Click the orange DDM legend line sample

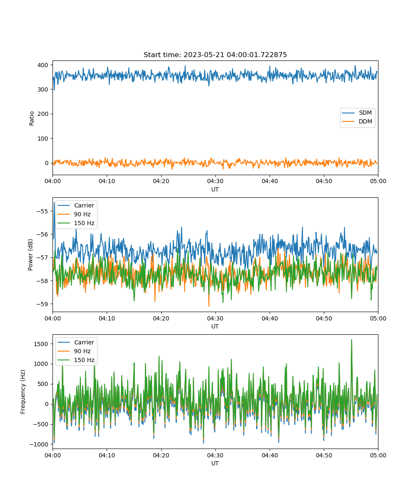[x=349, y=122]
